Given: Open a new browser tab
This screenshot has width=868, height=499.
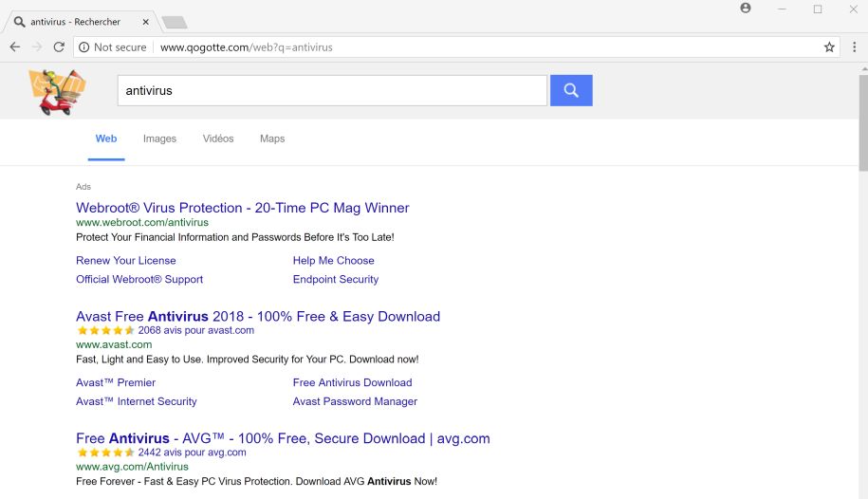Looking at the screenshot, I should tap(174, 22).
